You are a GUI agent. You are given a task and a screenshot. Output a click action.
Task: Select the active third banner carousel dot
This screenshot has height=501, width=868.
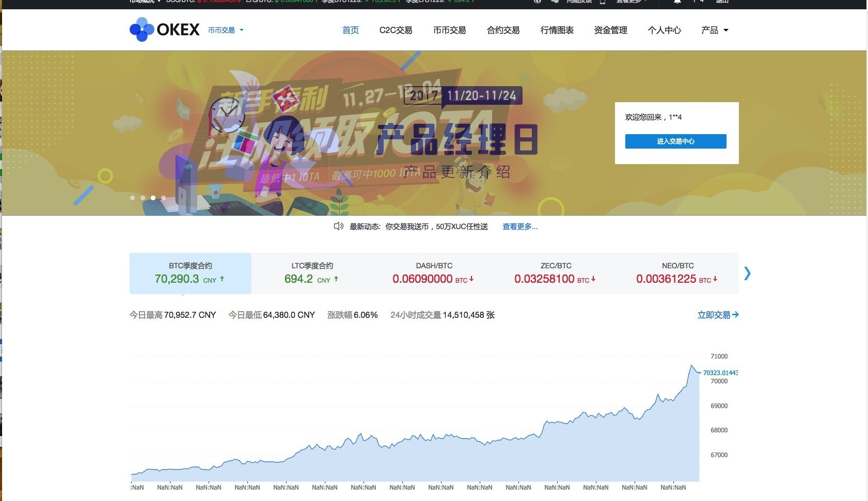click(153, 198)
